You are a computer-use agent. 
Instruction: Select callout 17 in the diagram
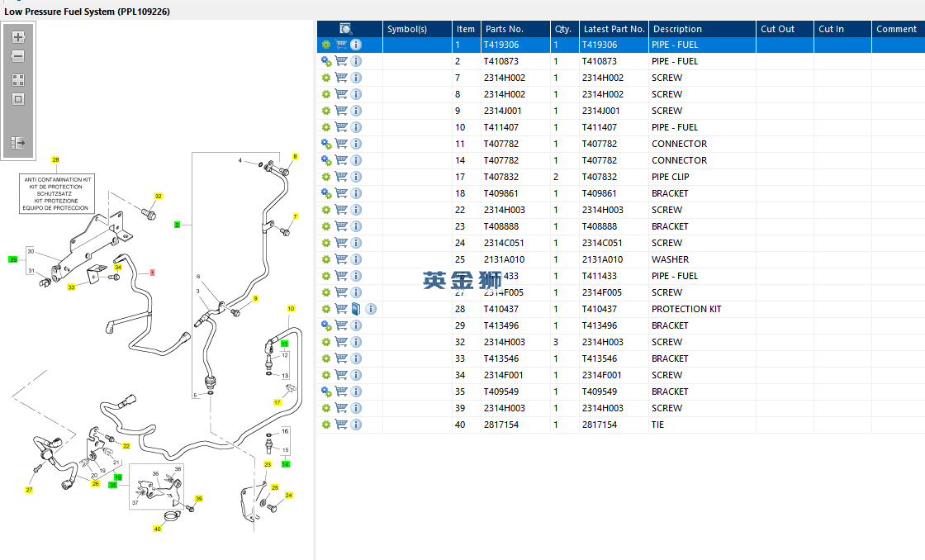(277, 402)
